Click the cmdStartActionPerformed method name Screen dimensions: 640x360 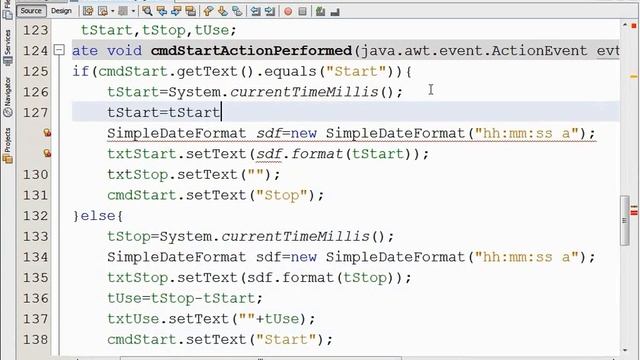[x=251, y=51]
